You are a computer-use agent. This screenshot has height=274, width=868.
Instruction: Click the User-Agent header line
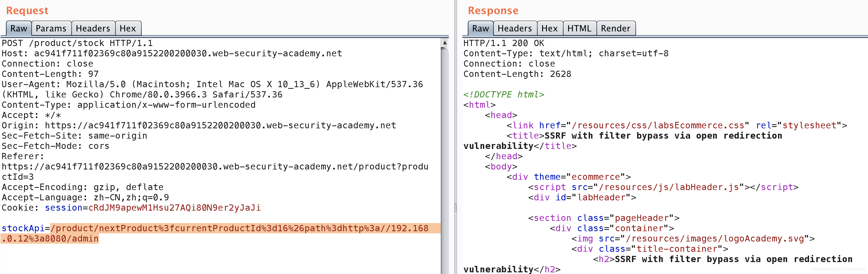coord(212,89)
